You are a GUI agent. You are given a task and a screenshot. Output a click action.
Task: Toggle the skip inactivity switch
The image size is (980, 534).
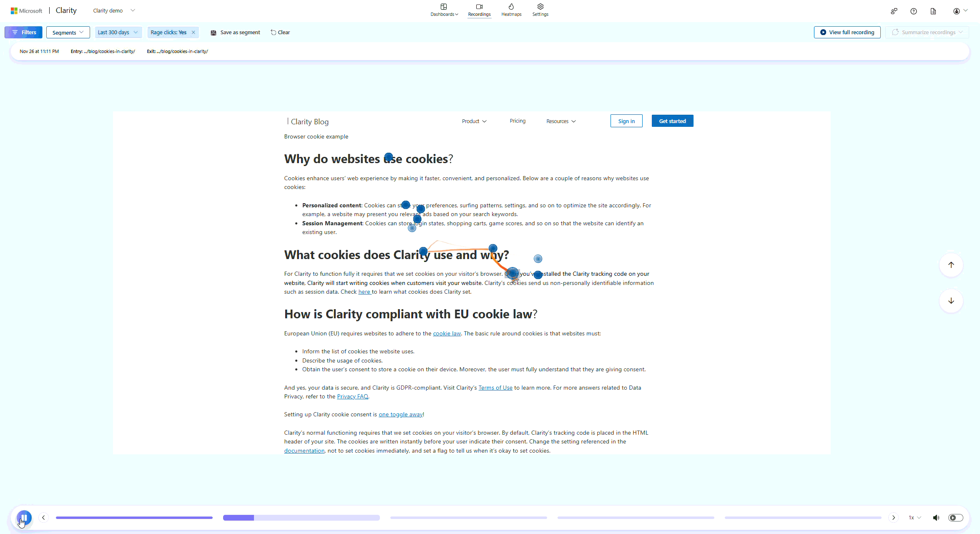[x=955, y=518]
